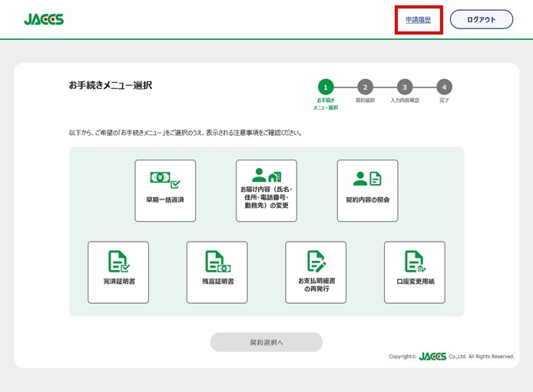Open contract inquiry via the person-document icon
Viewport: 533px width, 392px height.
[x=367, y=179]
